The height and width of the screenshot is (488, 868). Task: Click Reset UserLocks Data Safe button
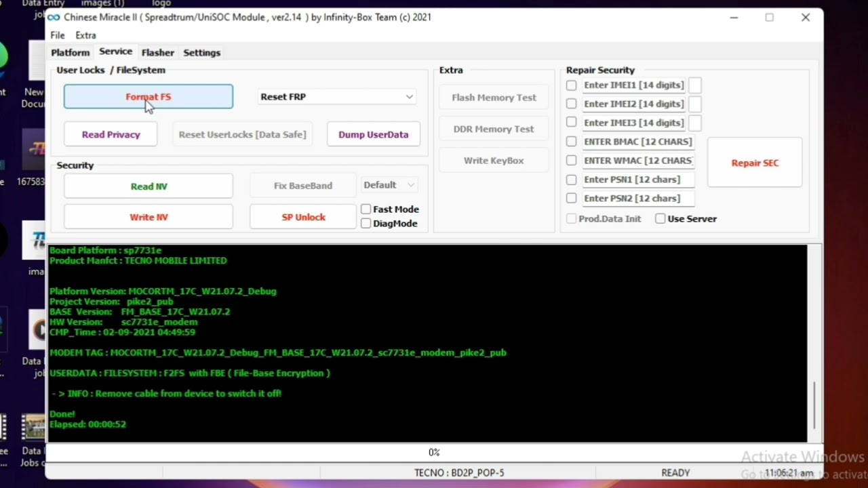[242, 134]
